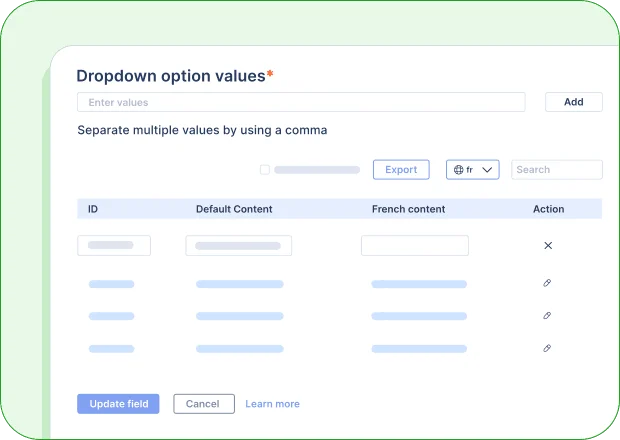
Task: Toggle the checkbox left of Export
Action: 265,170
